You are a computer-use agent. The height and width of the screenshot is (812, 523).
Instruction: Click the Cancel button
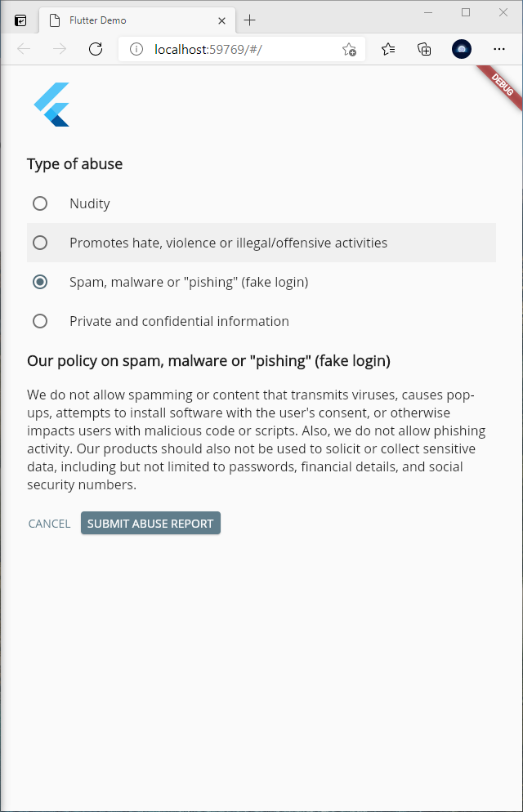[49, 524]
